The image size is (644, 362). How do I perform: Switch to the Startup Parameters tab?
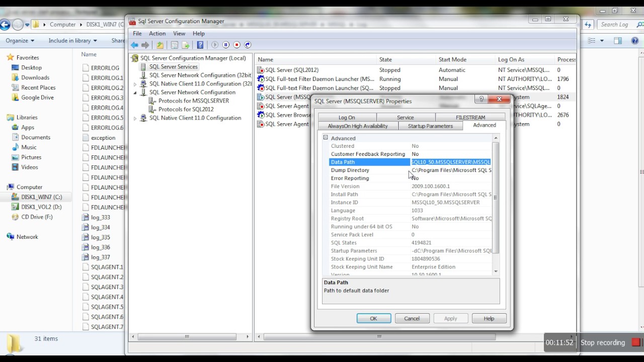pos(430,126)
